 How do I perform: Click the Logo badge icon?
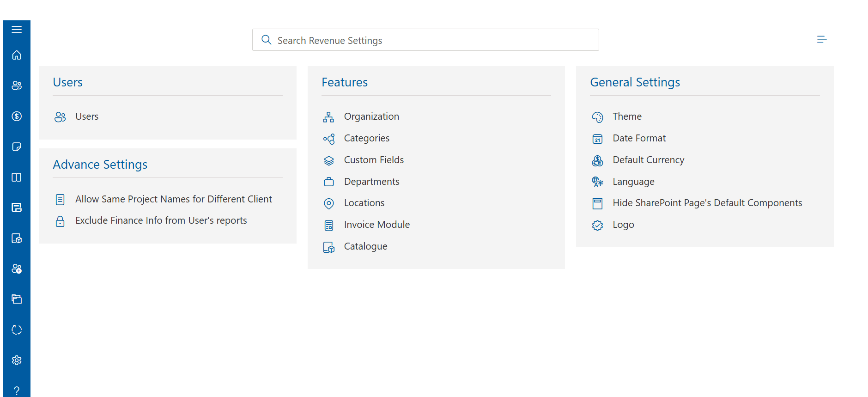(597, 225)
